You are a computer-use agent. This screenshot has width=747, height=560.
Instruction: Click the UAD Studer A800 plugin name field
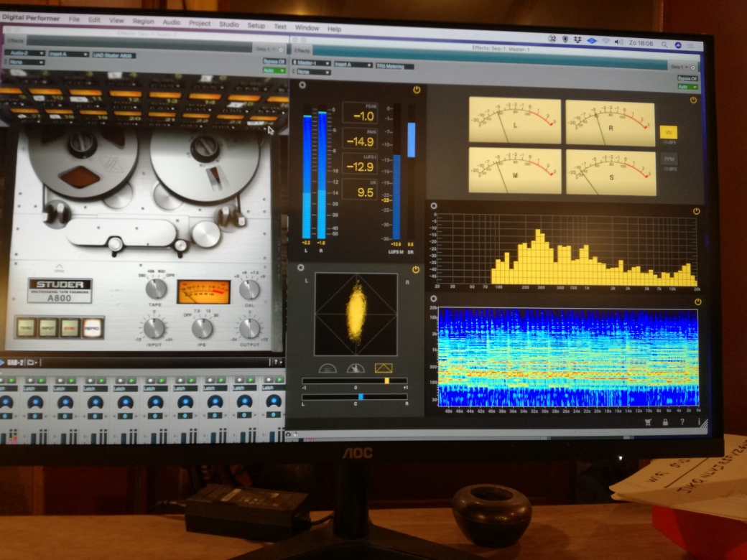pos(114,55)
